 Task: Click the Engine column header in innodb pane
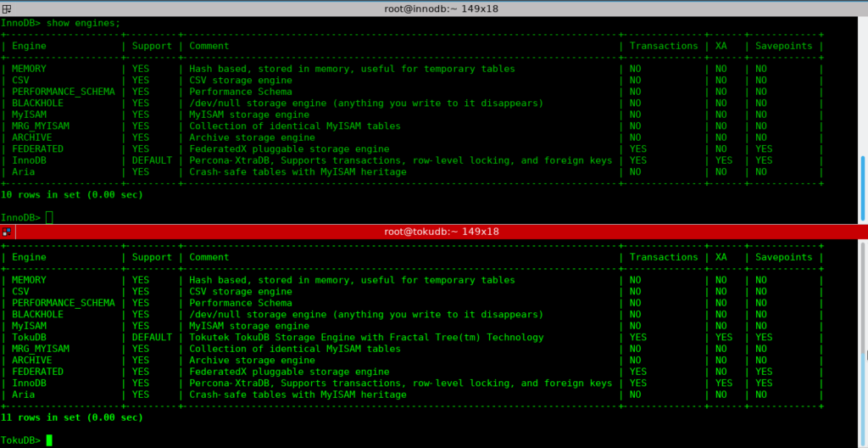tap(30, 46)
